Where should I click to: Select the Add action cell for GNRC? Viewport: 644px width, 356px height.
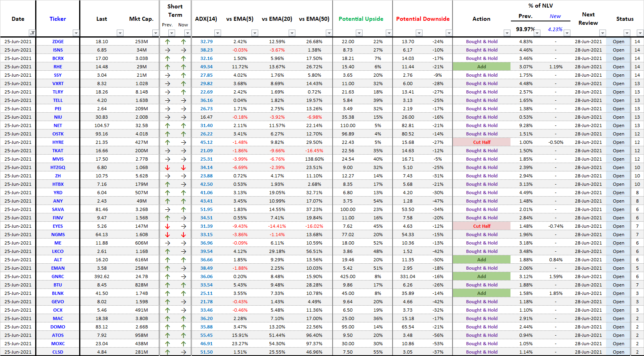click(x=482, y=276)
